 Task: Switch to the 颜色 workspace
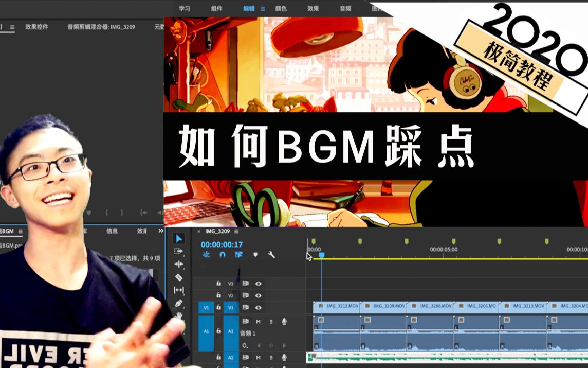tap(281, 9)
